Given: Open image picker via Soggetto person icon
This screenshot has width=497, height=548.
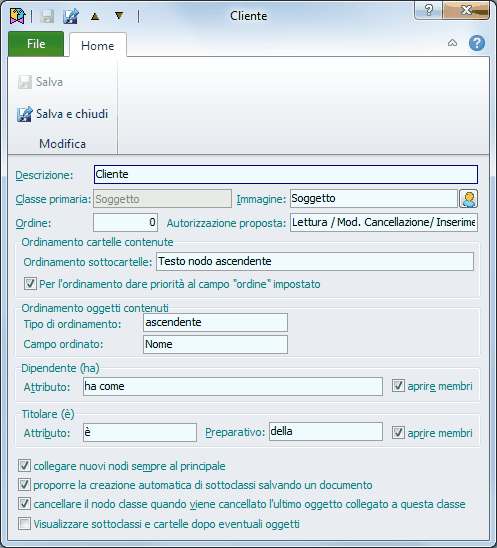Looking at the screenshot, I should tap(469, 199).
